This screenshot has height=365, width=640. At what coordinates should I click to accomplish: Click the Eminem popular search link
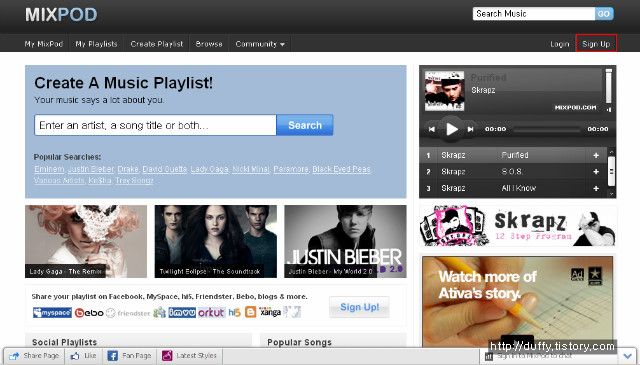49,169
